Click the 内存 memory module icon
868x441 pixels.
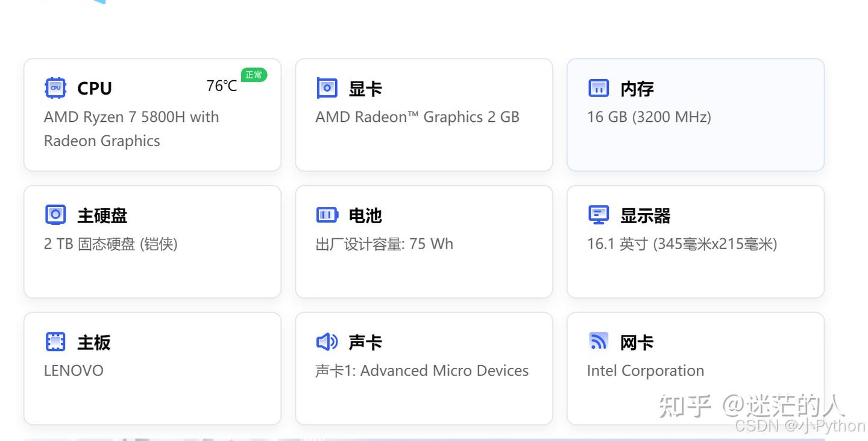(x=598, y=87)
